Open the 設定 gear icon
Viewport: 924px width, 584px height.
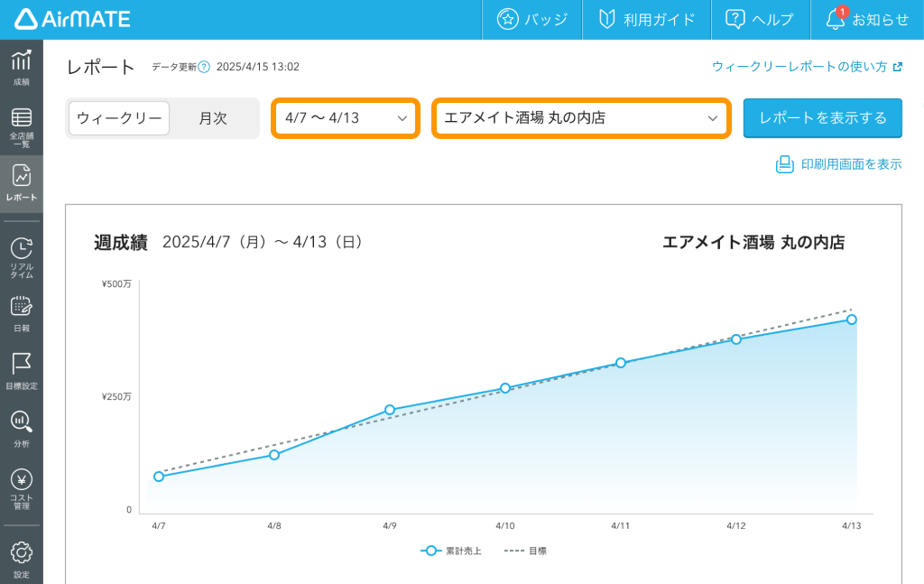22,552
